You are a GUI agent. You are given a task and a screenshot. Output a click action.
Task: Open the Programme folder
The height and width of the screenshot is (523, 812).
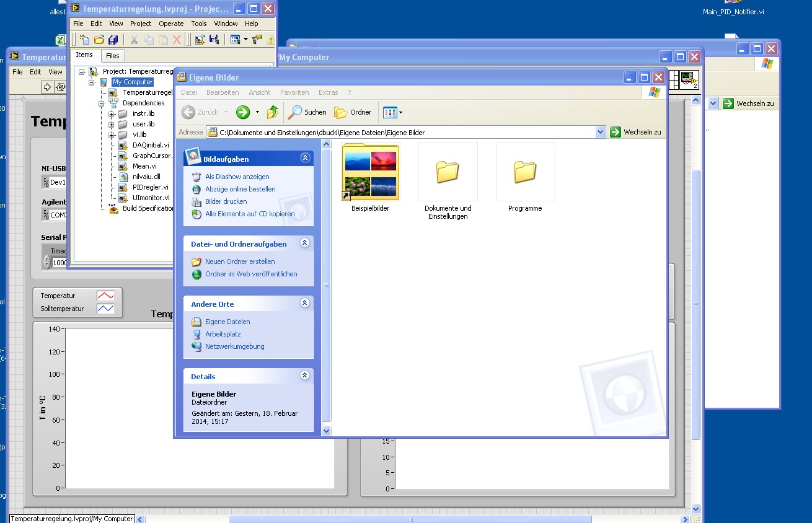526,172
